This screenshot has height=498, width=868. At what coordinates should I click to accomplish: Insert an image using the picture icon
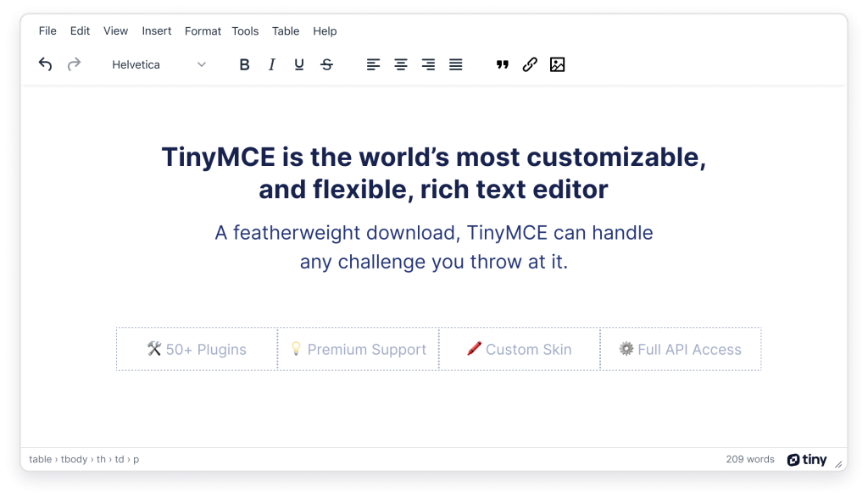pos(558,64)
